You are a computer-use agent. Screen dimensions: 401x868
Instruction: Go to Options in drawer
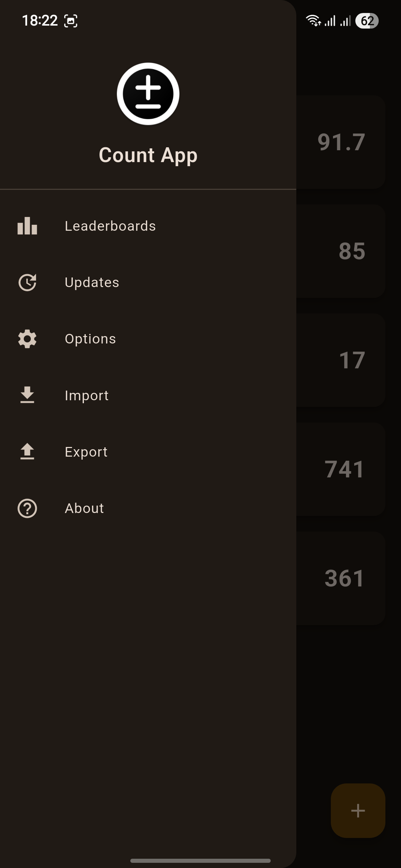point(90,339)
